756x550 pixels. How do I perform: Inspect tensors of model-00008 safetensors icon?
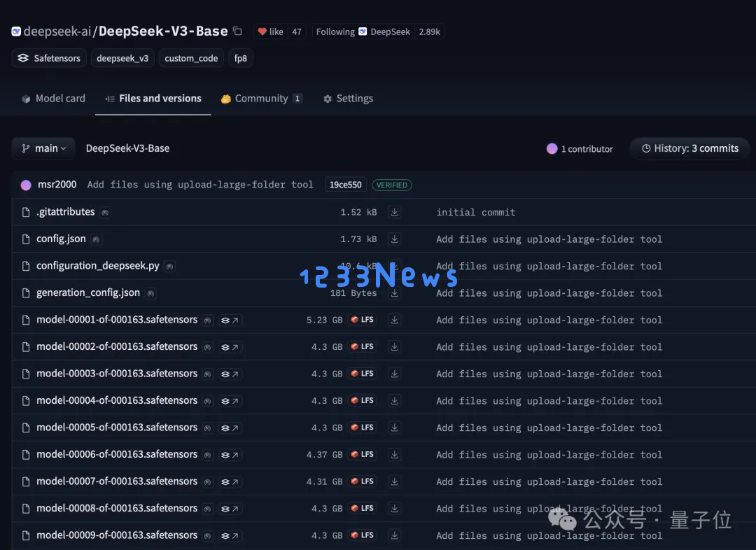tap(230, 509)
